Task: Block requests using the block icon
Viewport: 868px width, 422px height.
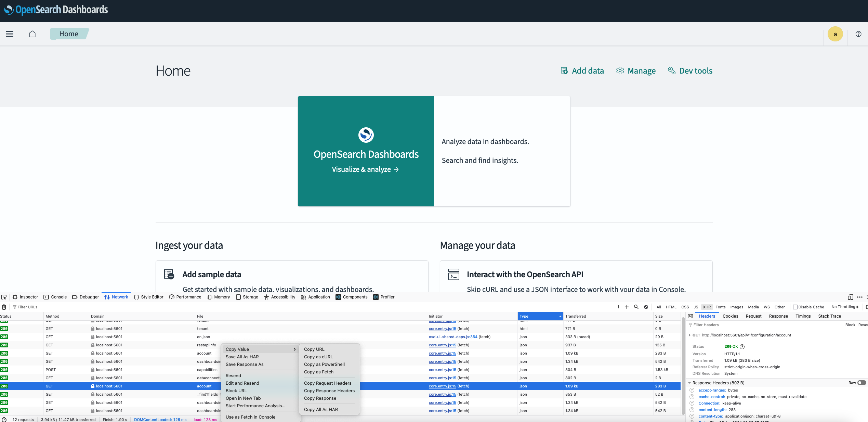Action: tap(646, 307)
